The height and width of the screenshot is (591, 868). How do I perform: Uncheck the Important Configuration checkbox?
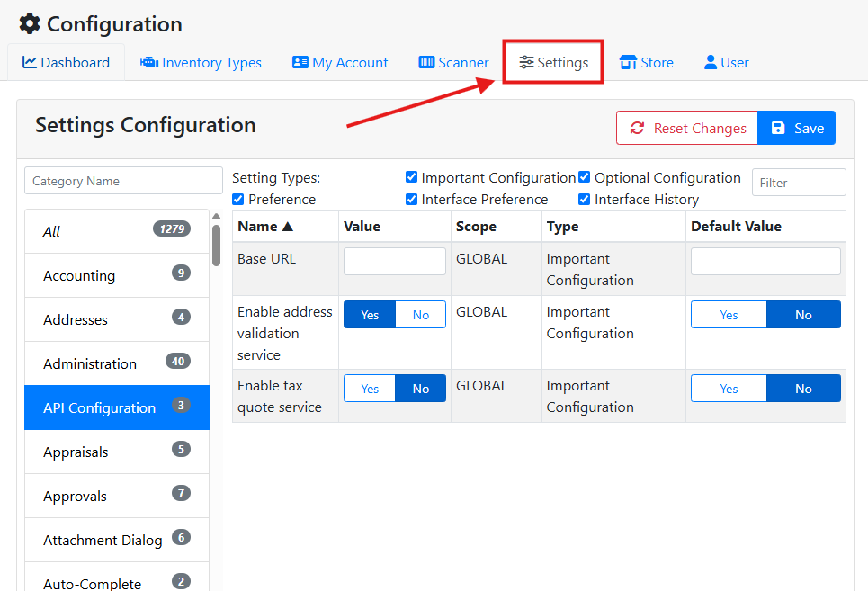[411, 177]
